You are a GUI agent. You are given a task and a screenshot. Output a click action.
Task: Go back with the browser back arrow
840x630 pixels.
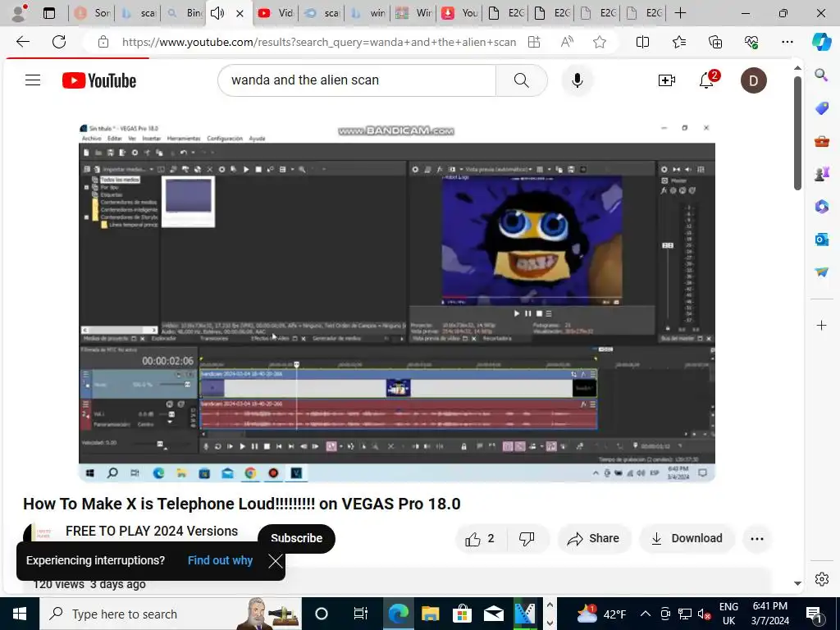pyautogui.click(x=22, y=42)
